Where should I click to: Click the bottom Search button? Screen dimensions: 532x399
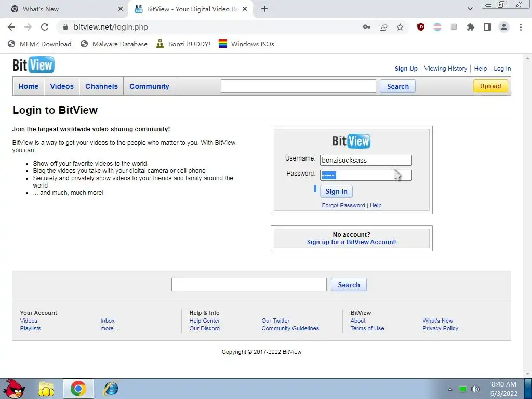coord(349,285)
